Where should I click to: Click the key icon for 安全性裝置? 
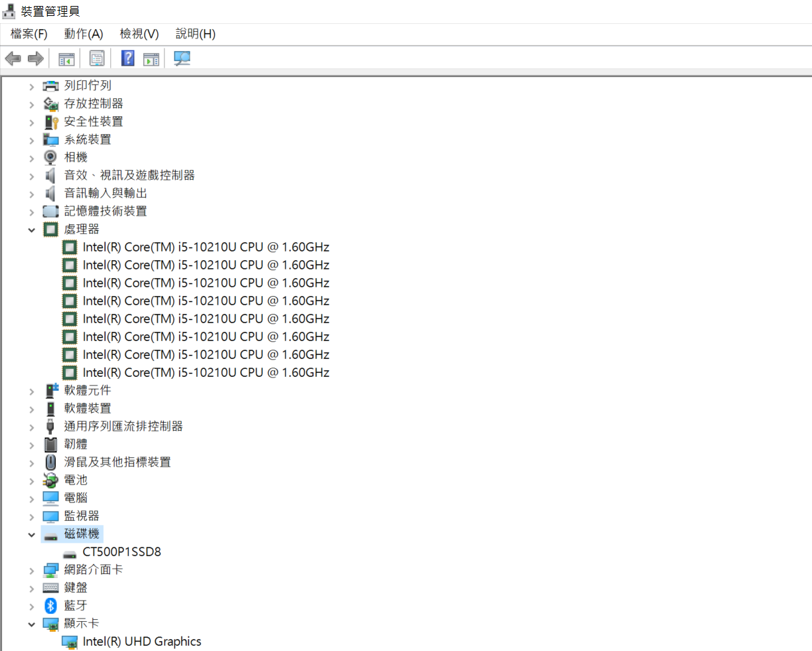[50, 121]
